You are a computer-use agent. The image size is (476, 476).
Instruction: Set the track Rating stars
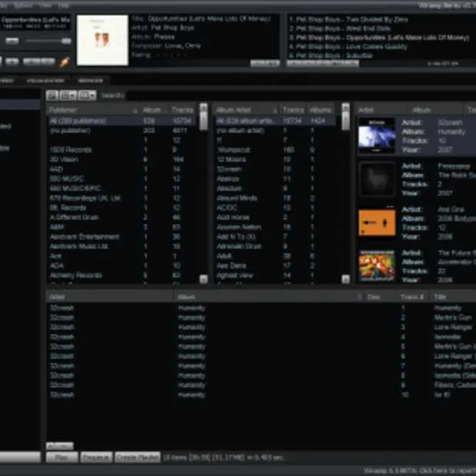point(171,55)
